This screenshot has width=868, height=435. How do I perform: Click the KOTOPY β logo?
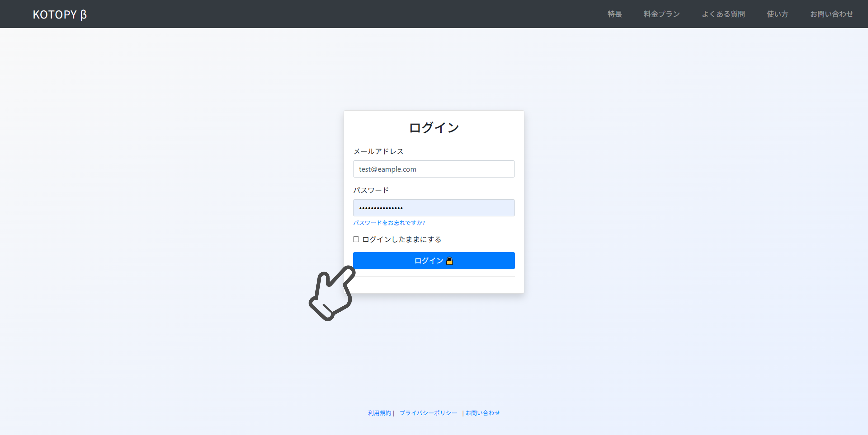(59, 14)
